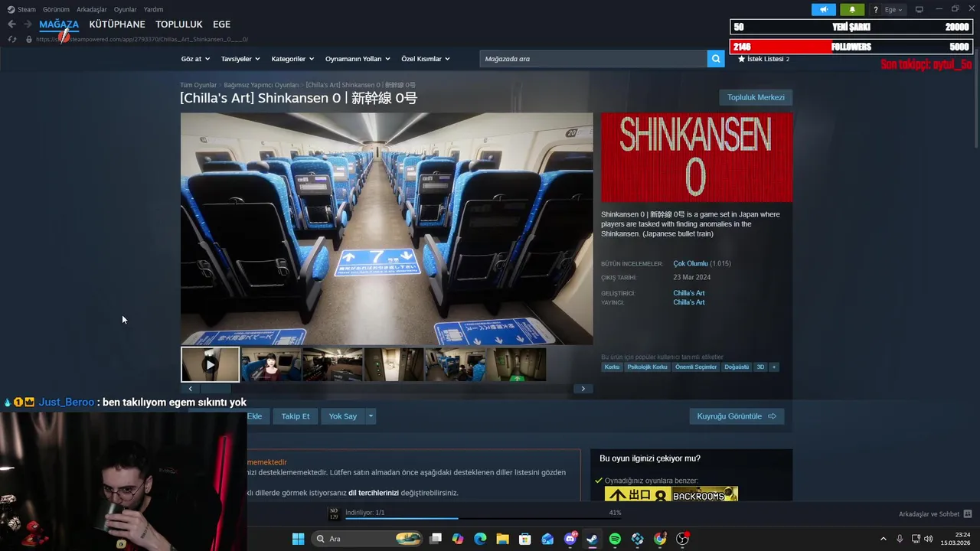980x551 pixels.
Task: Open the EGE profile tab
Action: tap(221, 24)
